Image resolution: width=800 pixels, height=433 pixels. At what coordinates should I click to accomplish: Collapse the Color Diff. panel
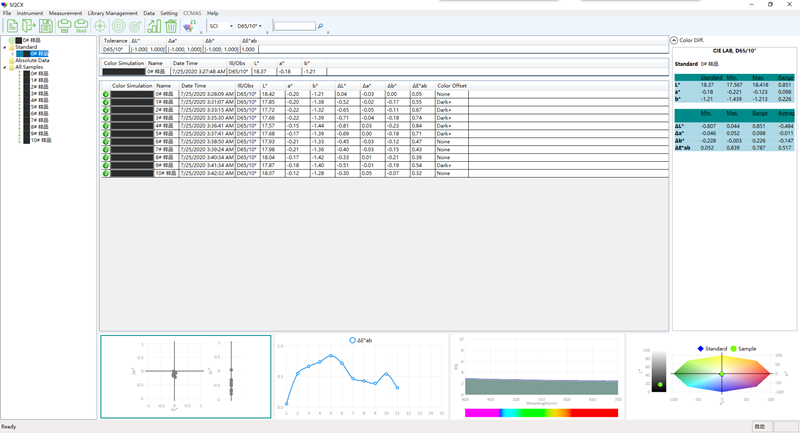pos(674,40)
